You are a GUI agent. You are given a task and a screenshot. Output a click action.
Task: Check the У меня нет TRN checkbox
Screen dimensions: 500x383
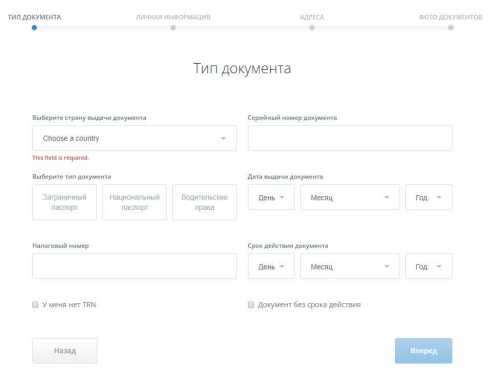35,304
